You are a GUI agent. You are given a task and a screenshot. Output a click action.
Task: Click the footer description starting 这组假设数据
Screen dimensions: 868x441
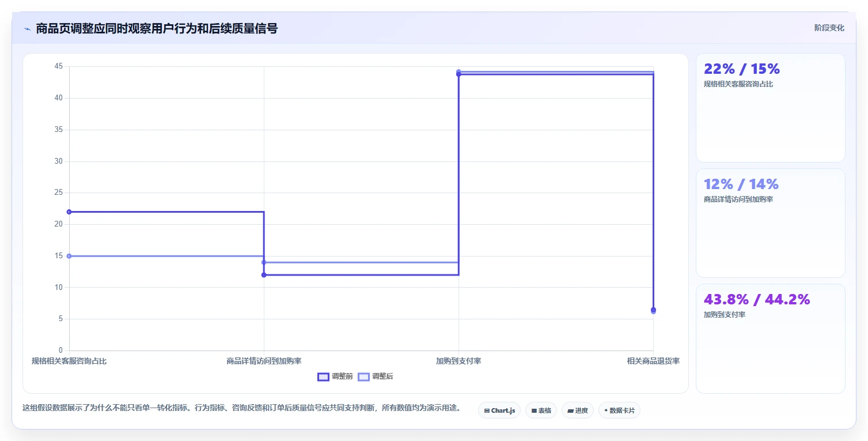point(241,408)
